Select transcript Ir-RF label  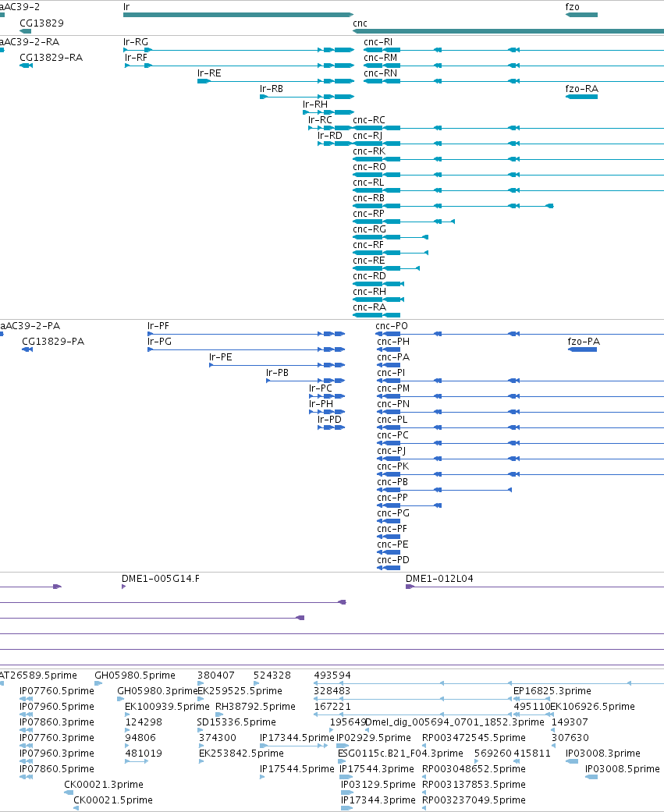coord(136,58)
